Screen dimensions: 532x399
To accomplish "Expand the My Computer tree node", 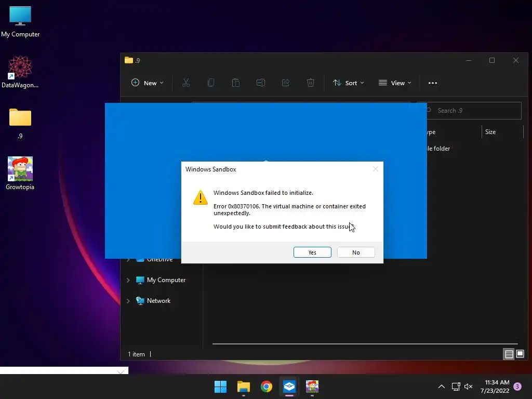I will click(x=128, y=280).
